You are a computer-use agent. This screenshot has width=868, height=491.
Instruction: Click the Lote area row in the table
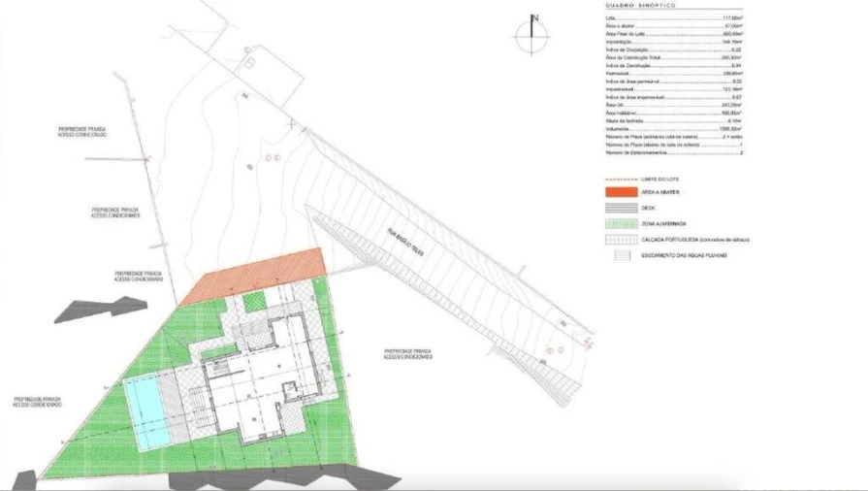click(x=674, y=17)
